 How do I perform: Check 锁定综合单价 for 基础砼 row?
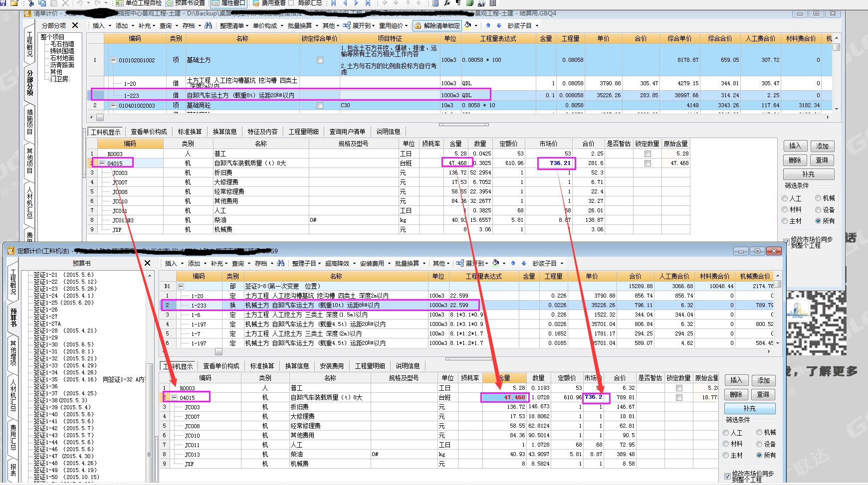click(x=320, y=105)
